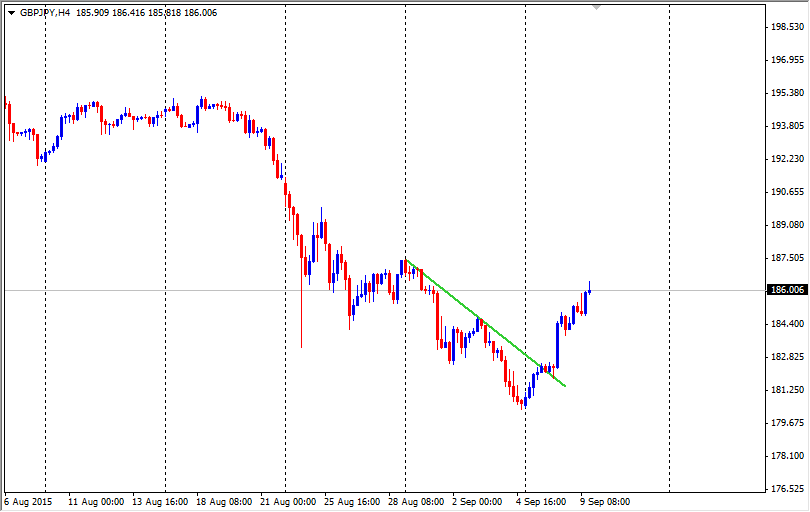Click the 11 Aug 00:00 time label
Screen dimensions: 810x512
96,502
